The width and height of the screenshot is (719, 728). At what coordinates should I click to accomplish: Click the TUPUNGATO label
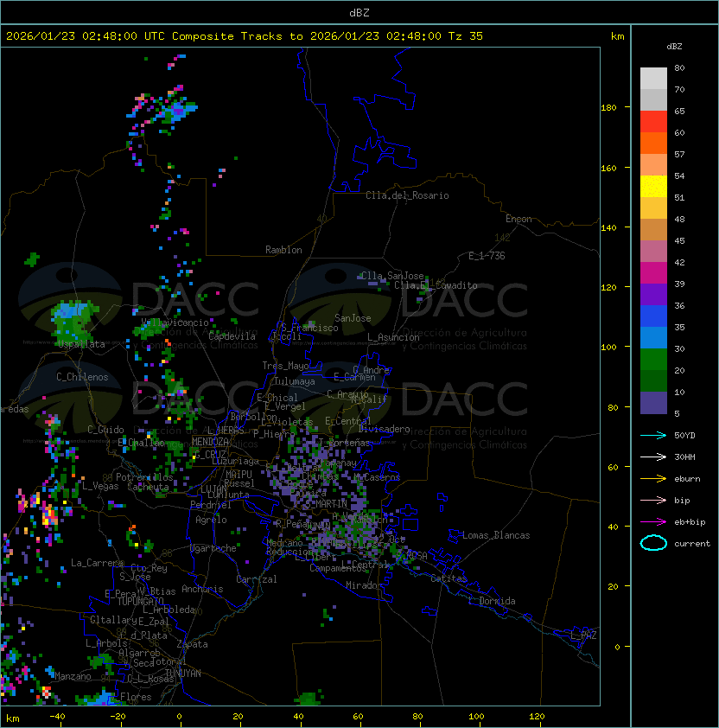click(140, 602)
